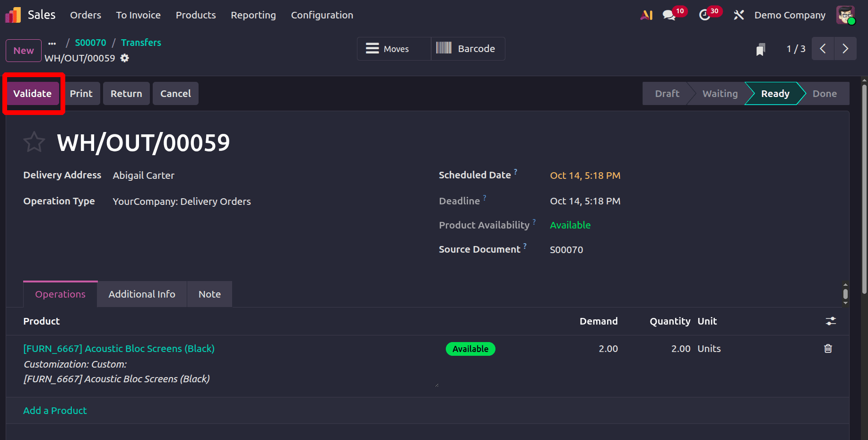Open the messages chat icon
Screen dimensions: 868x440
tap(668, 15)
